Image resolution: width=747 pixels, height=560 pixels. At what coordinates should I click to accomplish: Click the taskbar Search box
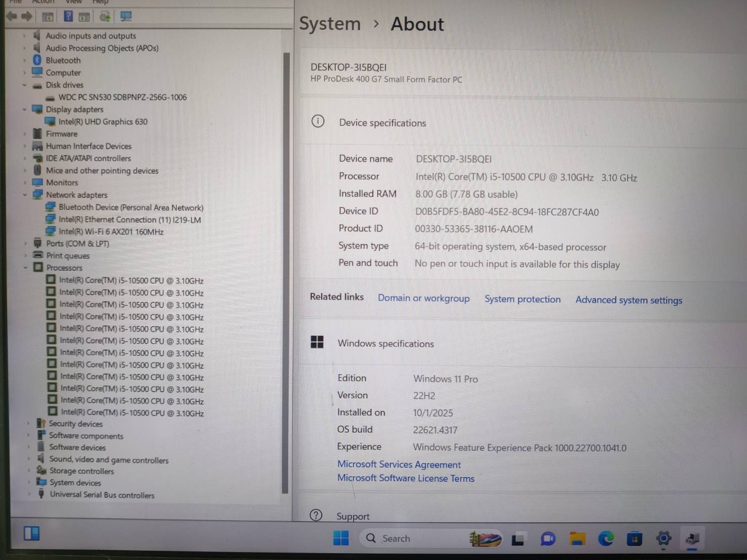405,538
